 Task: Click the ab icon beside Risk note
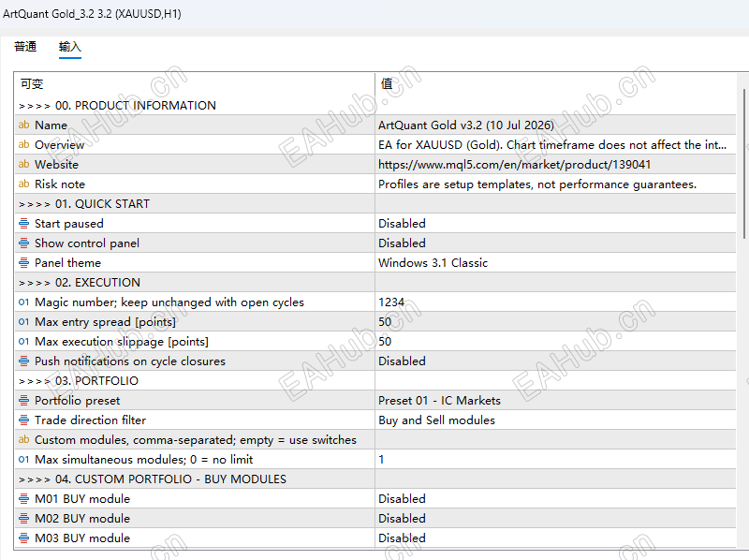[24, 184]
